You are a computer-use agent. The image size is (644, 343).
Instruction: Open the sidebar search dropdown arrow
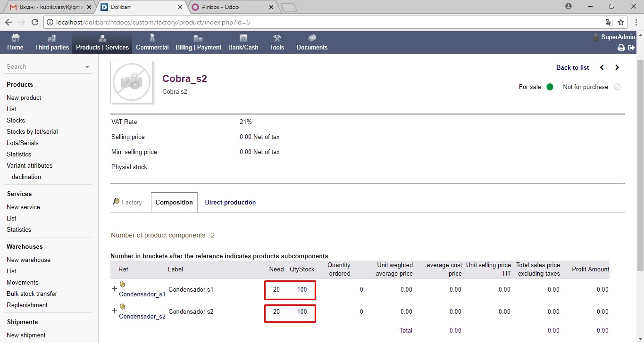point(87,67)
